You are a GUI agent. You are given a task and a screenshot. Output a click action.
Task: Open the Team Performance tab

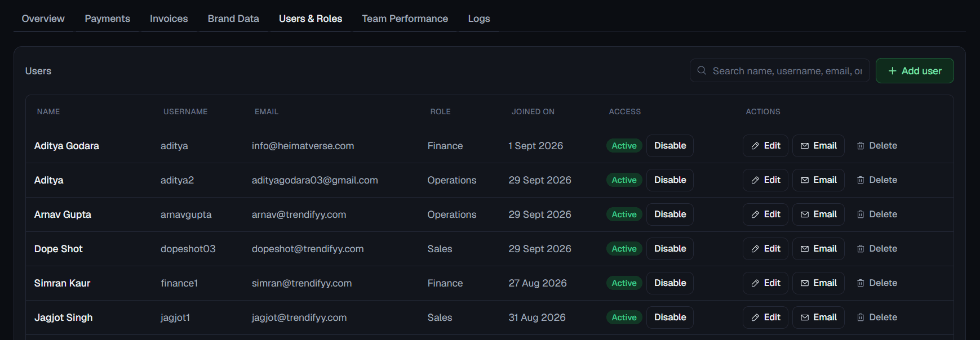click(405, 19)
